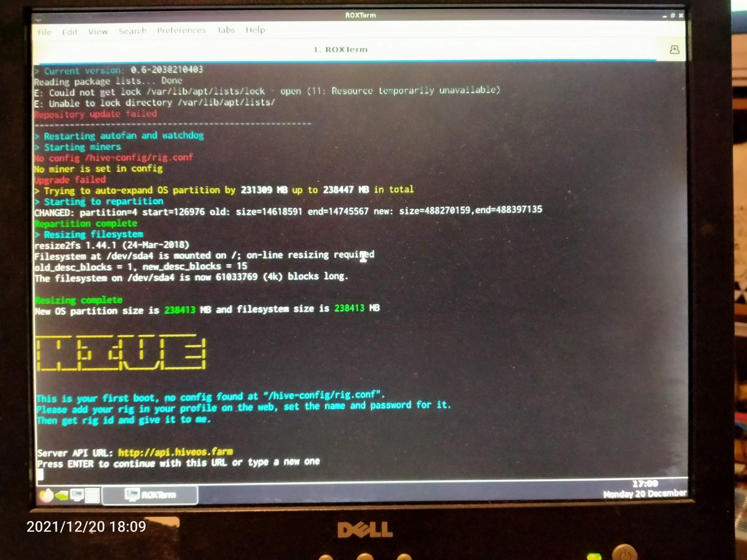The height and width of the screenshot is (560, 747).
Task: Click 'Trying to auto-expand OS partition' line
Action: (224, 190)
